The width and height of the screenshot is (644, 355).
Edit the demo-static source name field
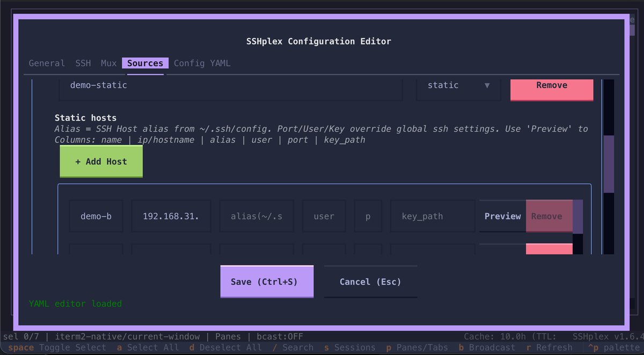tap(231, 88)
